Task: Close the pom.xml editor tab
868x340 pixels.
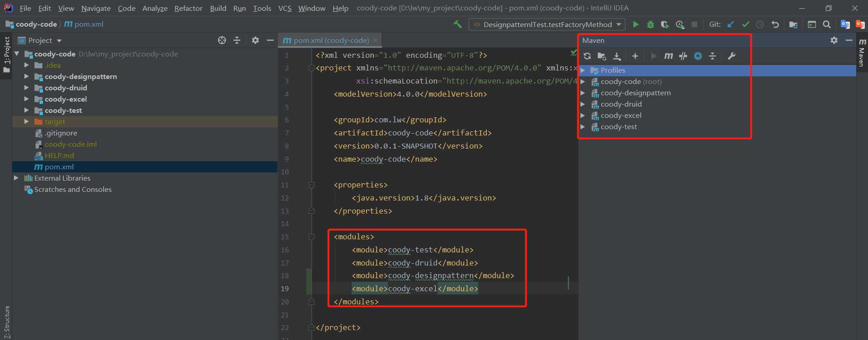Action: [x=375, y=40]
